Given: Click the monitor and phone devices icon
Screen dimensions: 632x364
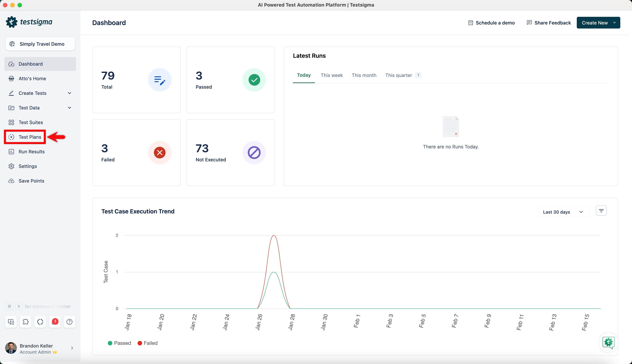Looking at the screenshot, I should 11,322.
